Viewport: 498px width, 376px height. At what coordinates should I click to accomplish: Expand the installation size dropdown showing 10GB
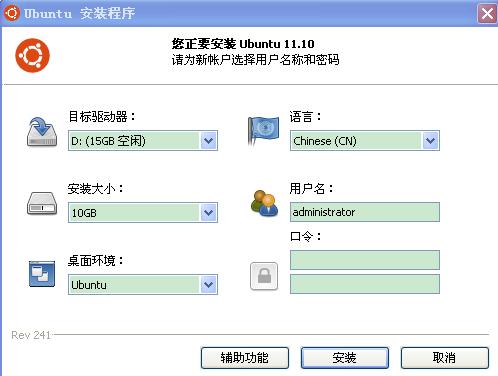point(143,212)
